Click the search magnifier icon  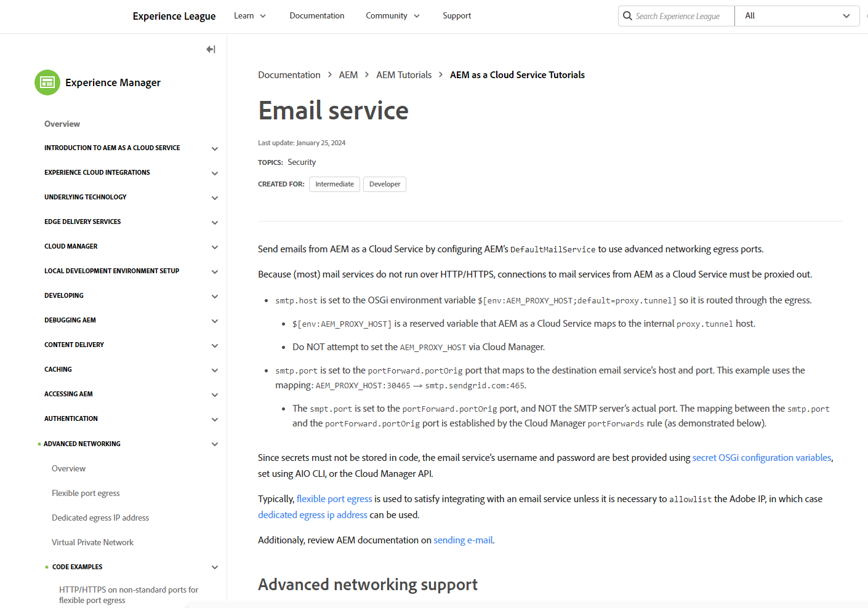(627, 16)
